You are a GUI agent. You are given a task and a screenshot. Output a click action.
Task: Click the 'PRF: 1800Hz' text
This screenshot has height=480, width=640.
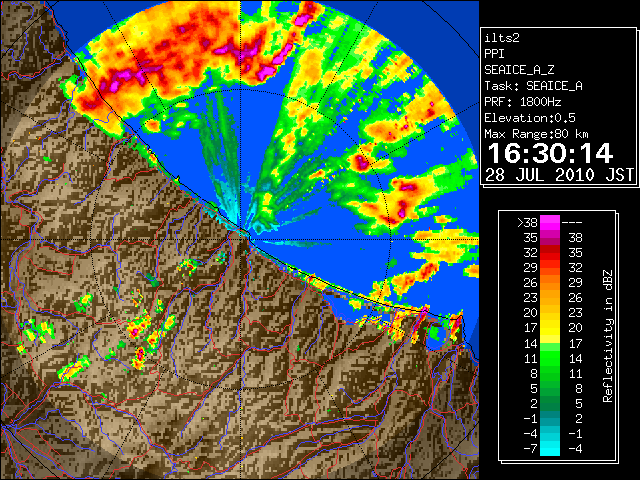(522, 102)
